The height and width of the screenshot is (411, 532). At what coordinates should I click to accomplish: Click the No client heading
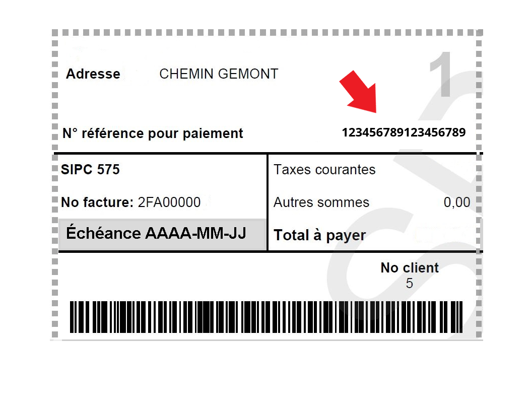410,267
